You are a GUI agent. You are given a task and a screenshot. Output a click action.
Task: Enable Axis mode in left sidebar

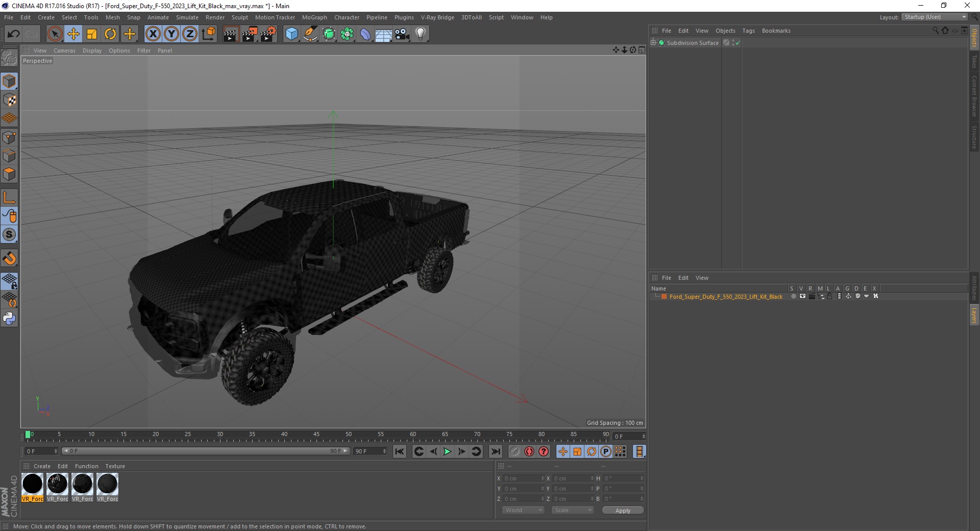point(9,198)
